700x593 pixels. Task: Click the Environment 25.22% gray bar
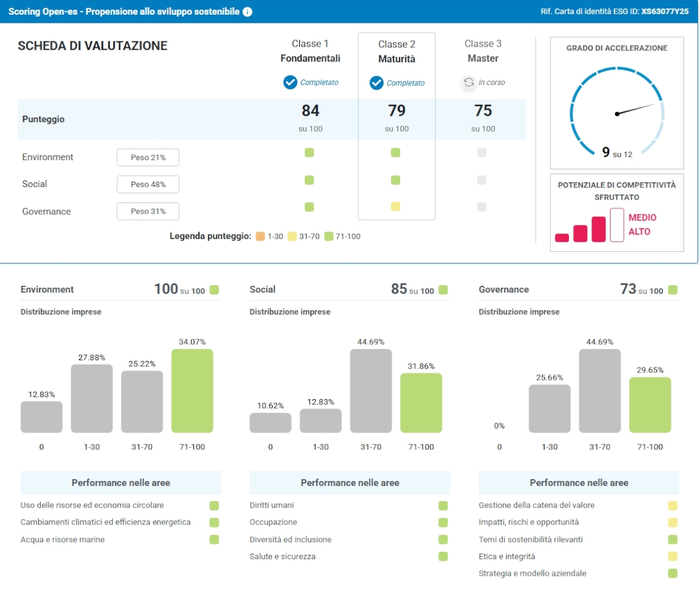(142, 402)
